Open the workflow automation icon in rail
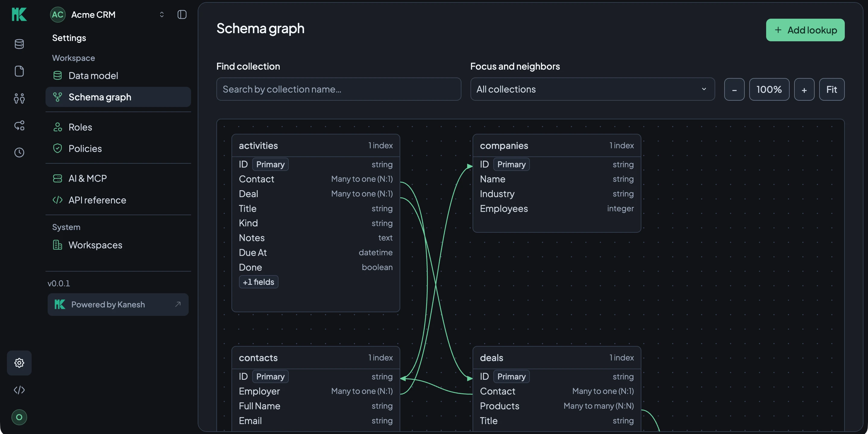 point(19,125)
